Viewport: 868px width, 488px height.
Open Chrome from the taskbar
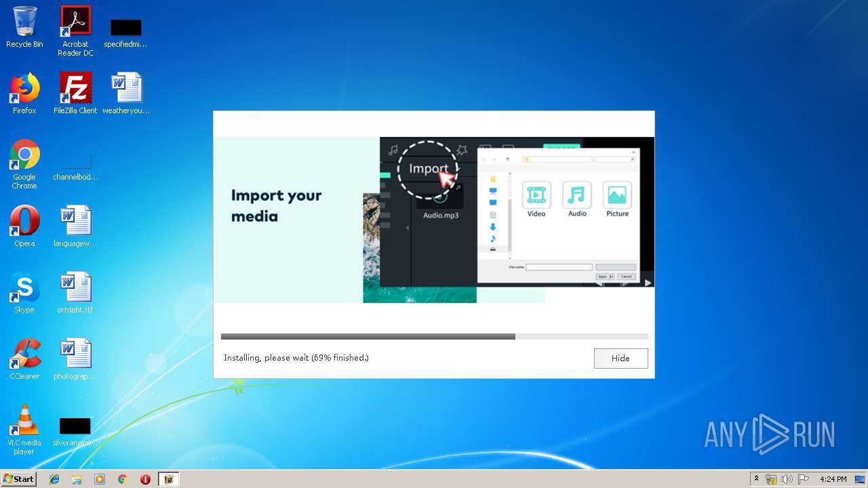click(123, 479)
